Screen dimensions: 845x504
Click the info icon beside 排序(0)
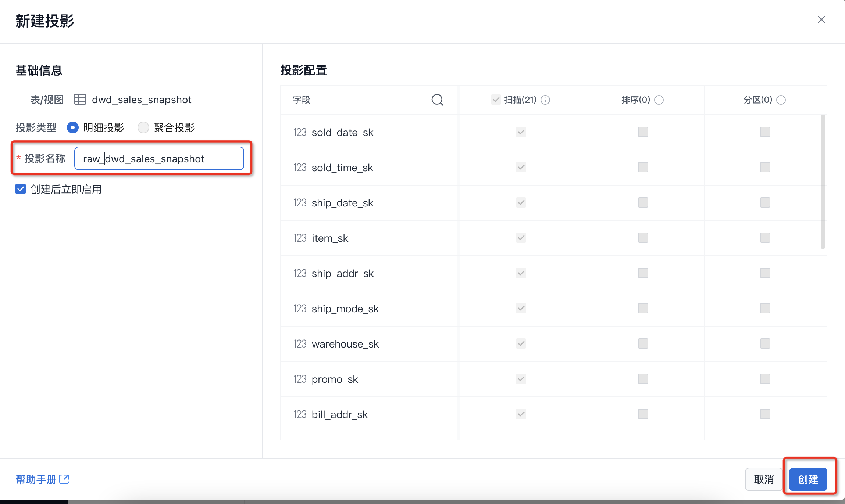click(659, 100)
